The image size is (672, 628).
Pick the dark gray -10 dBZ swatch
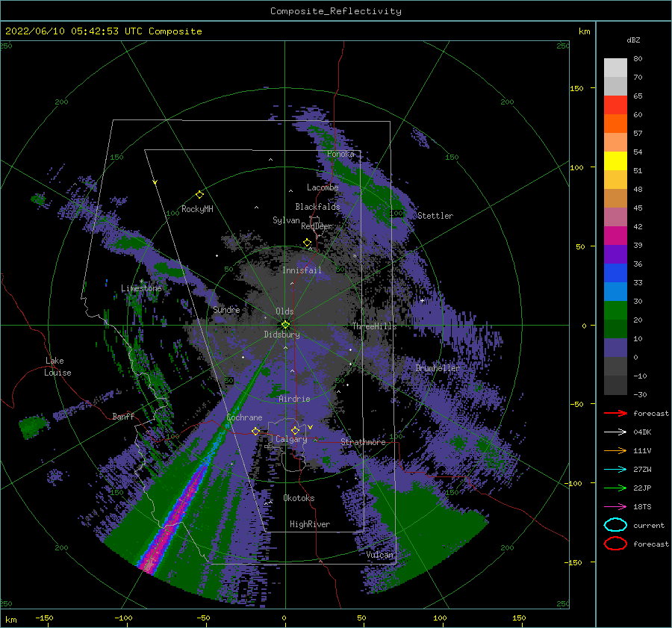pyautogui.click(x=615, y=385)
